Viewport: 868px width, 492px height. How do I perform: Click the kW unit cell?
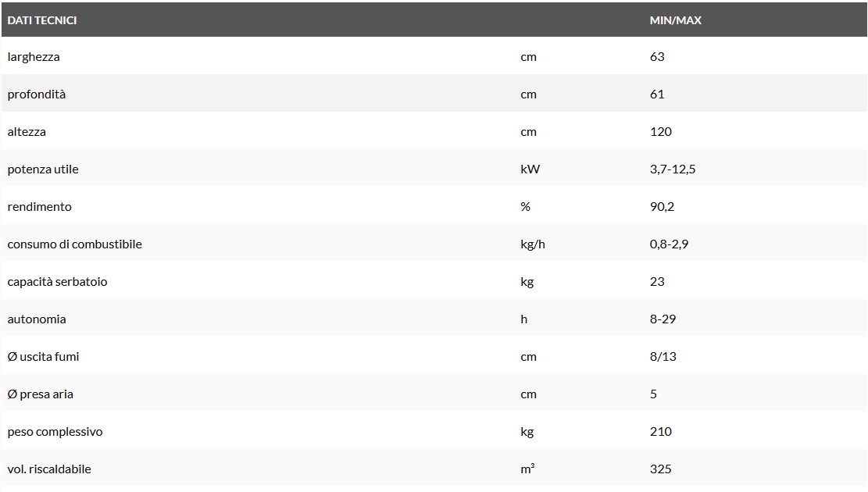click(x=530, y=169)
